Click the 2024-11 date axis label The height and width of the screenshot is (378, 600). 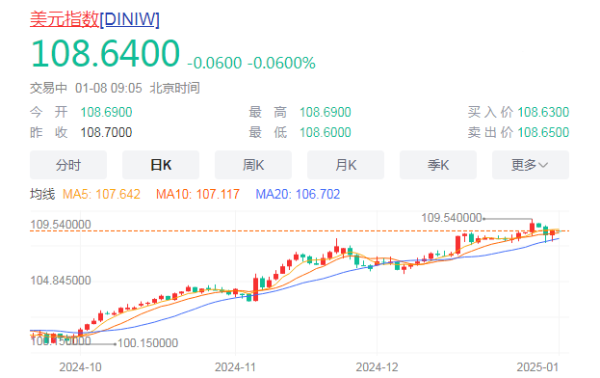tap(235, 367)
